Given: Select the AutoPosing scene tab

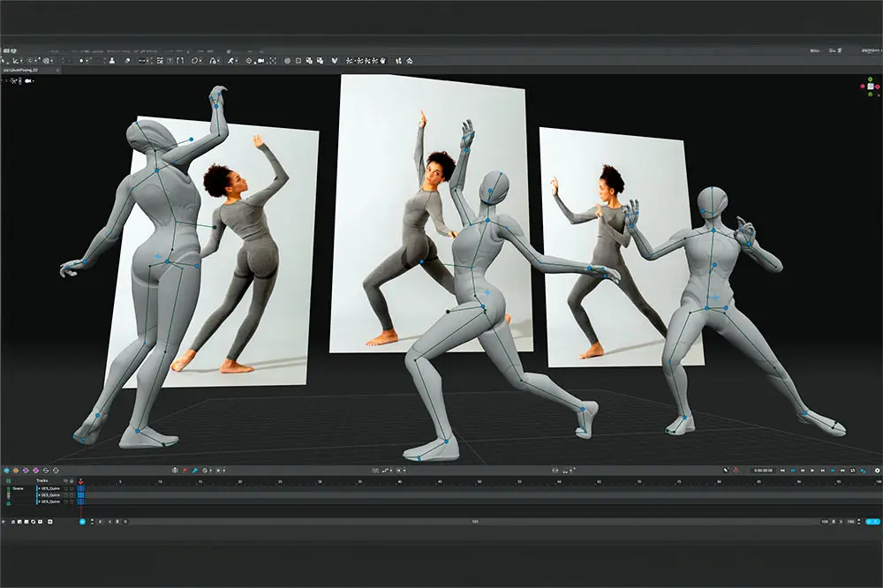Looking at the screenshot, I should coord(20,71).
